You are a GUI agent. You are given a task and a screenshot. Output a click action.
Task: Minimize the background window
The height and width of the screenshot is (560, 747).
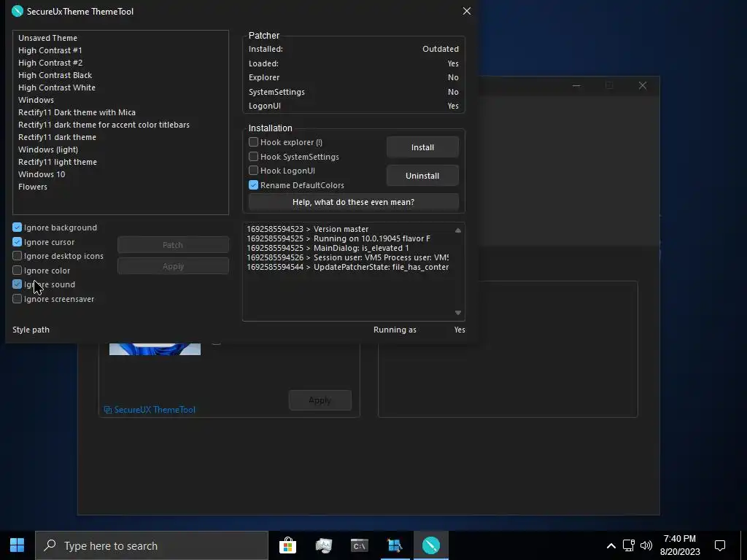tap(576, 85)
